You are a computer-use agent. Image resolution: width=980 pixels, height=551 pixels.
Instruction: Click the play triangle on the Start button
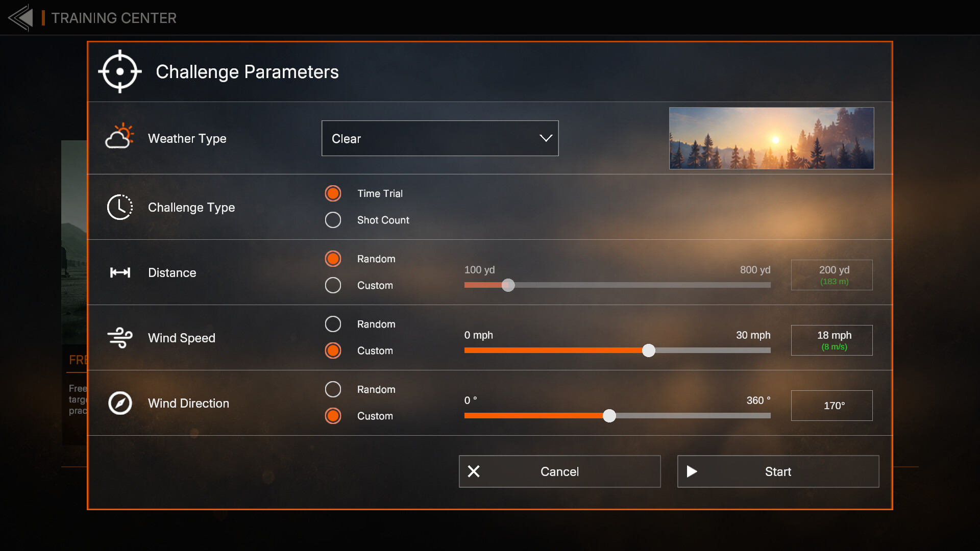point(692,471)
